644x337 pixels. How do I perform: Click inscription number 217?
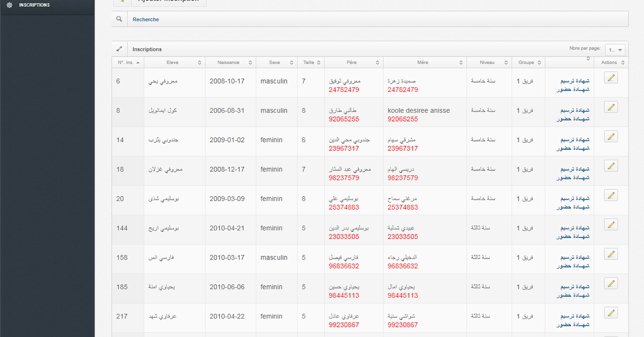[x=122, y=316]
